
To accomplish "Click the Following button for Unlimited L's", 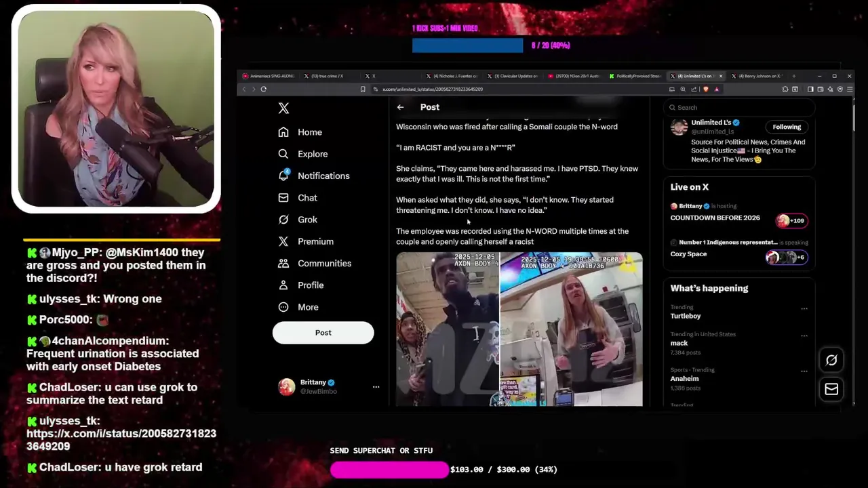I will tap(787, 127).
